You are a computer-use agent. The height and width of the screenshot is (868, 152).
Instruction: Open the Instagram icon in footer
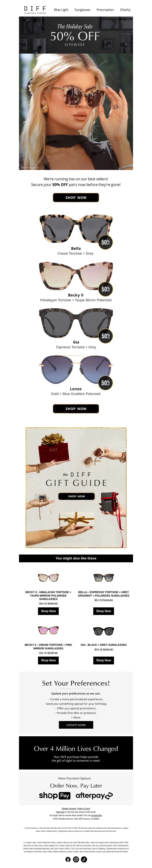(x=76, y=859)
